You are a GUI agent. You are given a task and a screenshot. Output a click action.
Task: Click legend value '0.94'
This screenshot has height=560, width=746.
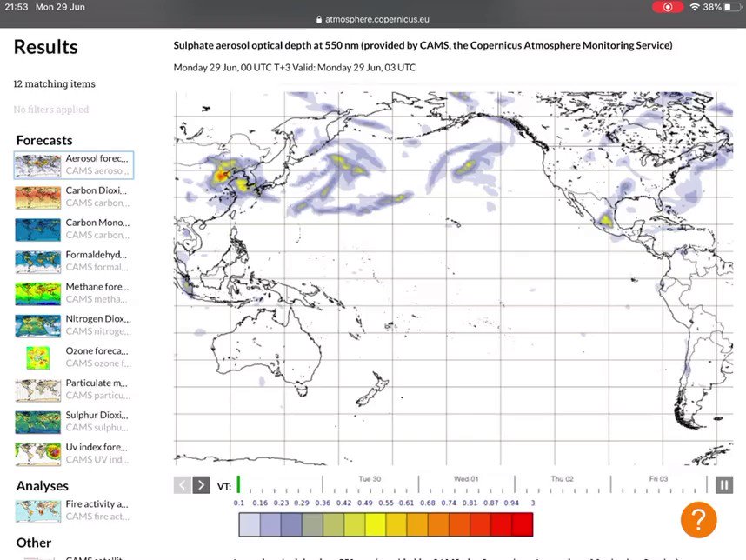[511, 503]
